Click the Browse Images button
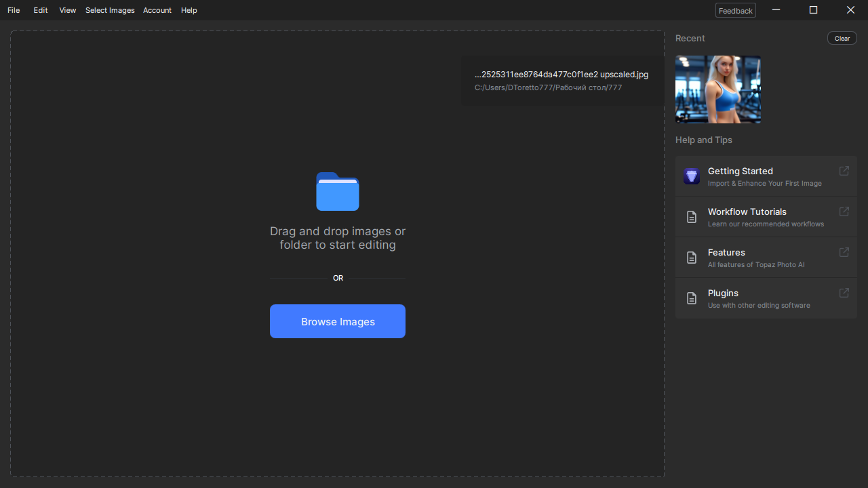The width and height of the screenshot is (868, 488). pos(338,321)
